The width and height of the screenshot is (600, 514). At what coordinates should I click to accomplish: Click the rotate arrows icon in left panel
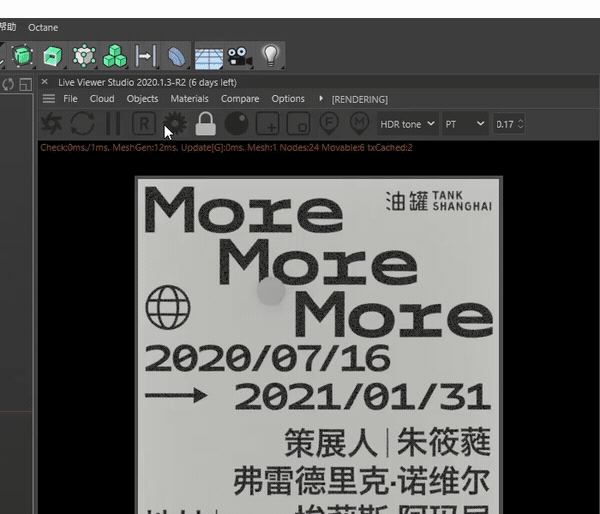point(8,84)
